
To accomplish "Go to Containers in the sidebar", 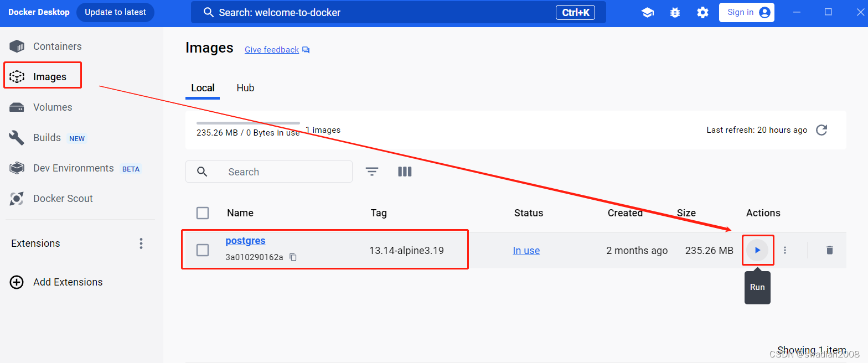I will pyautogui.click(x=57, y=46).
